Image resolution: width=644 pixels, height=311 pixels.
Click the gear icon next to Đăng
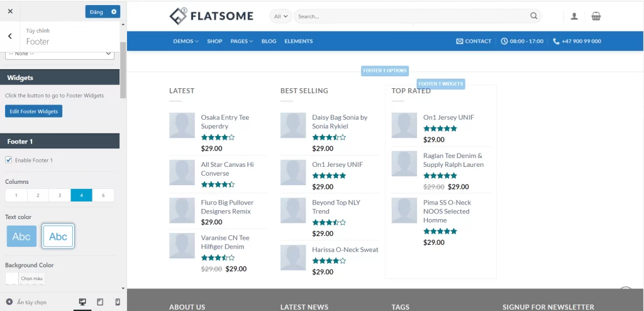(113, 11)
